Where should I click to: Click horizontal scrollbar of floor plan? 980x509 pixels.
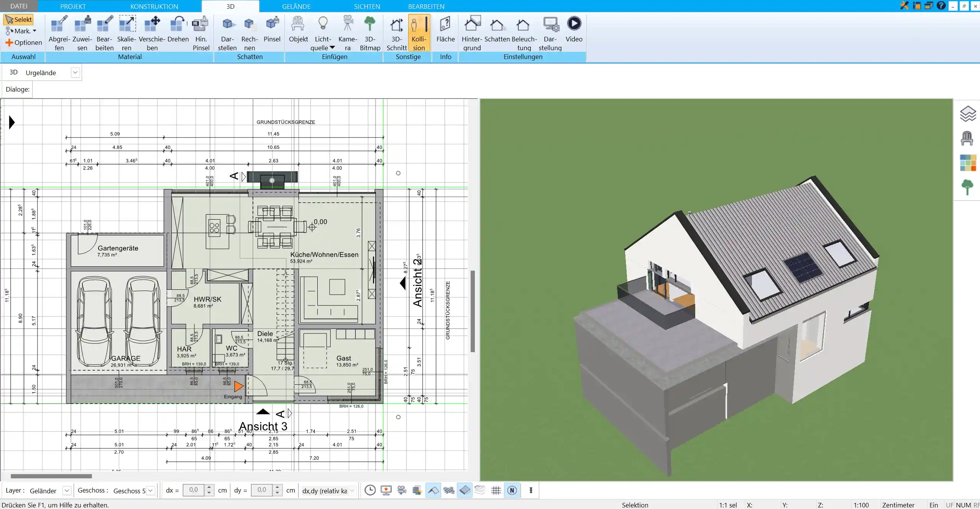[51, 476]
